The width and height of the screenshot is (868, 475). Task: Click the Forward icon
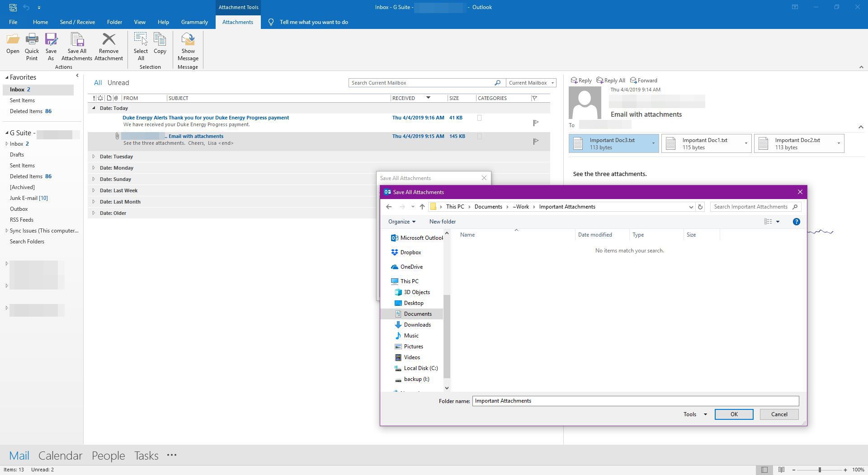644,81
